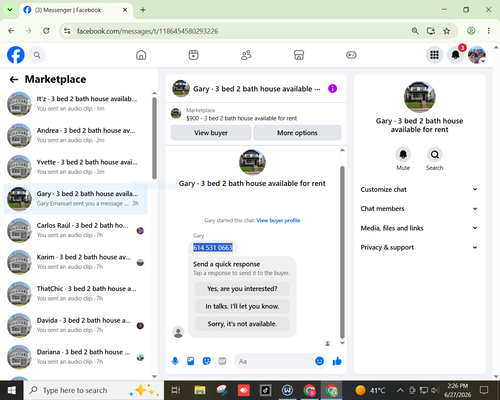Image resolution: width=500 pixels, height=400 pixels.
Task: Click the taskbar search box
Action: tap(93, 390)
